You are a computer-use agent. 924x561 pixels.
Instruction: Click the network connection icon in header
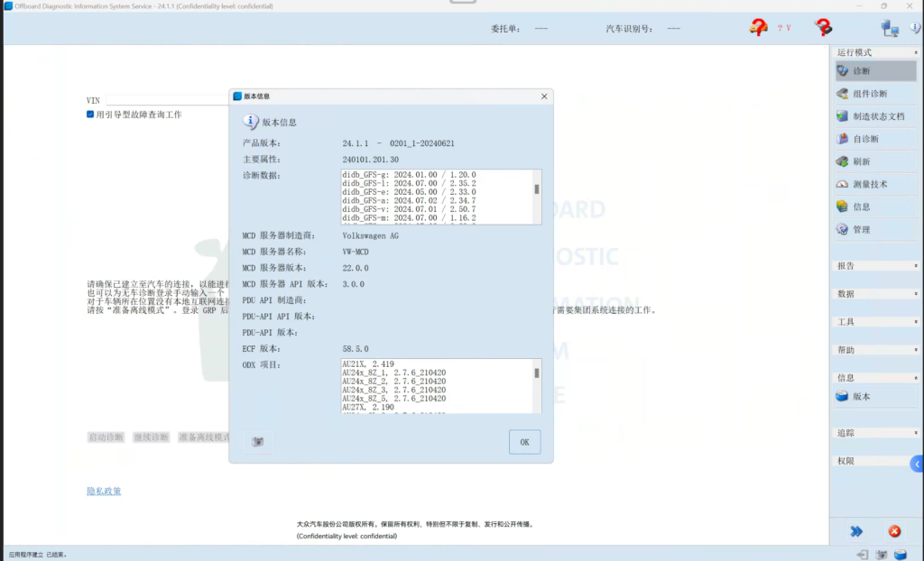[x=890, y=28]
